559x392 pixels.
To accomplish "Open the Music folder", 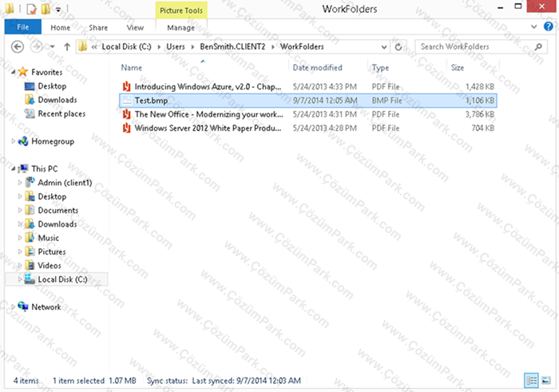I will (x=48, y=238).
